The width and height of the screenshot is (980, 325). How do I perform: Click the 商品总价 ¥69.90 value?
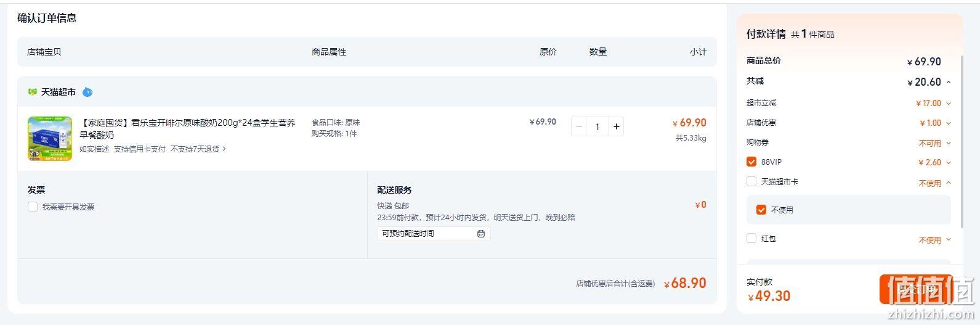(924, 62)
